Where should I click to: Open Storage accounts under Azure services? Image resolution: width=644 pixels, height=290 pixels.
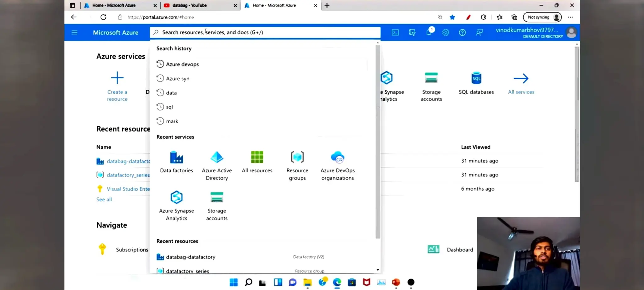(431, 87)
